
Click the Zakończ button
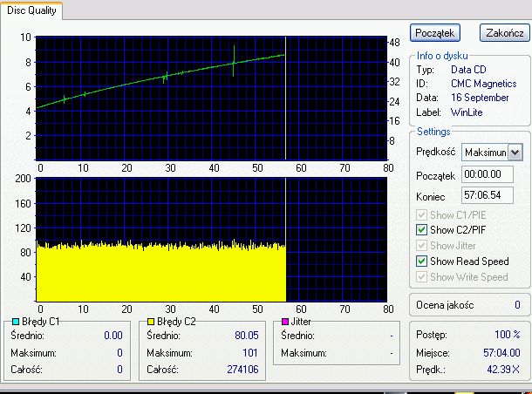[504, 33]
